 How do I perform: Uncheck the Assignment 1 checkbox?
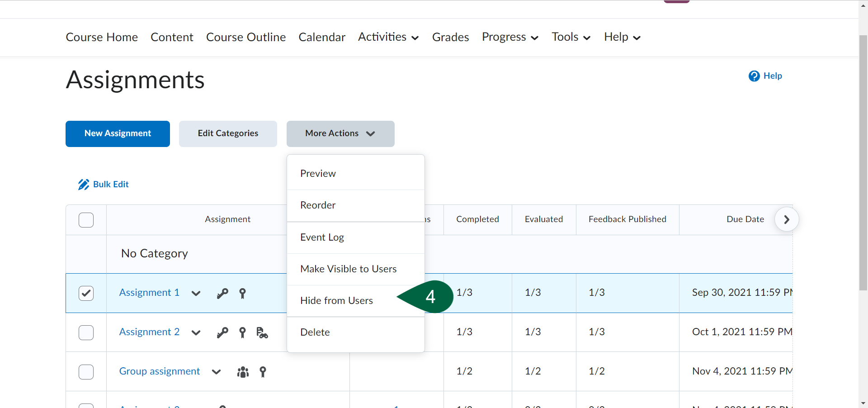[x=86, y=293]
